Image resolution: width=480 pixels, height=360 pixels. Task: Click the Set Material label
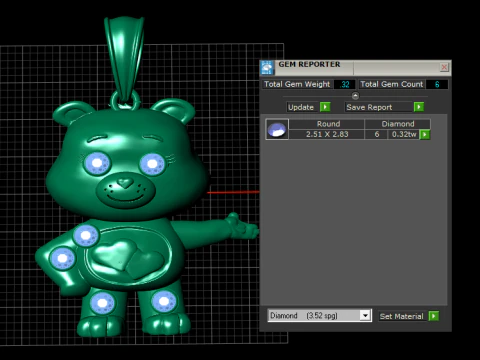coord(401,316)
